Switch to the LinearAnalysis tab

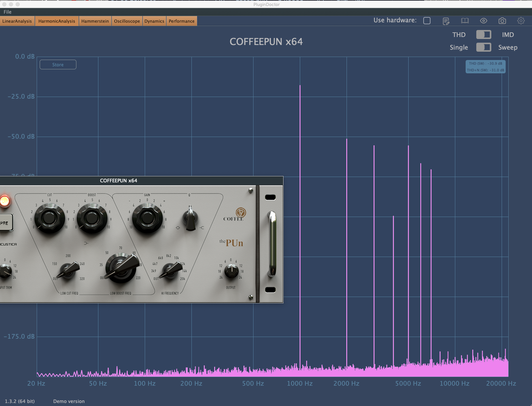pyautogui.click(x=17, y=21)
